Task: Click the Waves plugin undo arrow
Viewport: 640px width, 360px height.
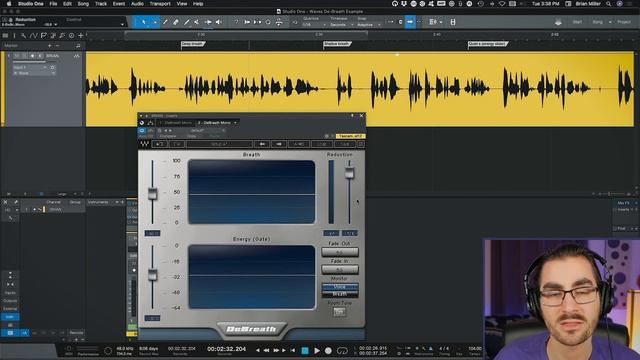Action: (159, 144)
